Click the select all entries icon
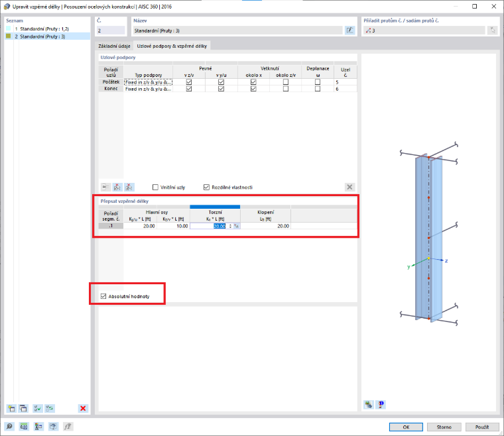This screenshot has width=504, height=436. point(38,408)
